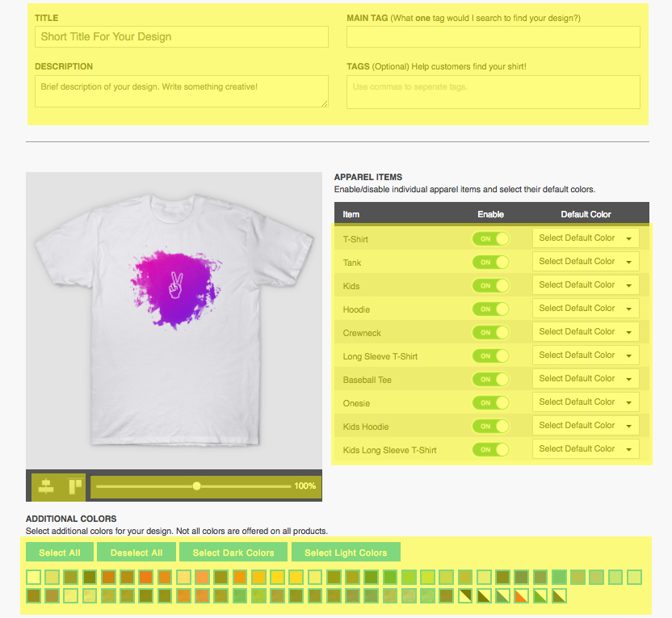
Task: Disable the Hoodie apparel toggle
Action: 490,309
